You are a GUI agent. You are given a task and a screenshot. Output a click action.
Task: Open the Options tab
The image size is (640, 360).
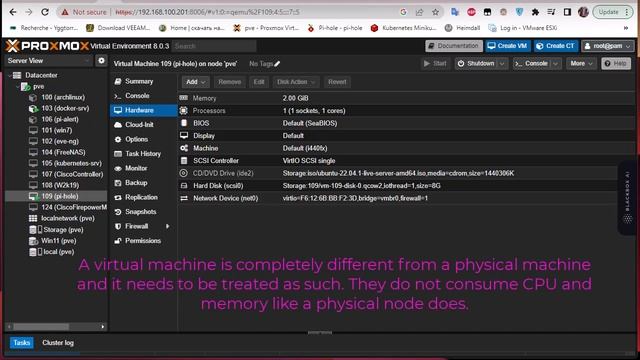coord(143,139)
